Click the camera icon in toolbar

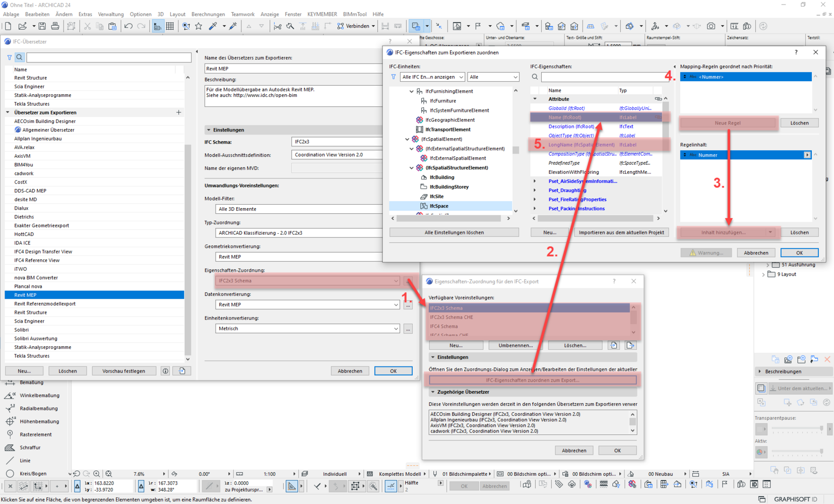(711, 26)
